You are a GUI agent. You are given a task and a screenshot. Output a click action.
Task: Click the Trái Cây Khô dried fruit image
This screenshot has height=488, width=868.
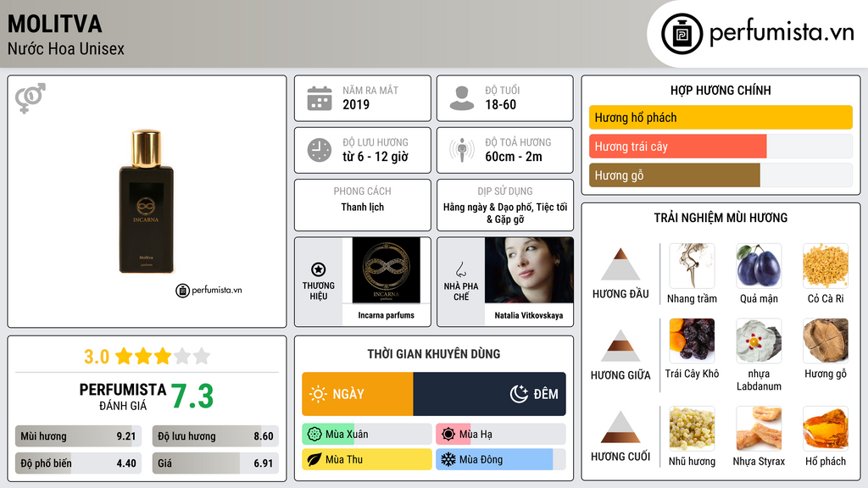(692, 341)
